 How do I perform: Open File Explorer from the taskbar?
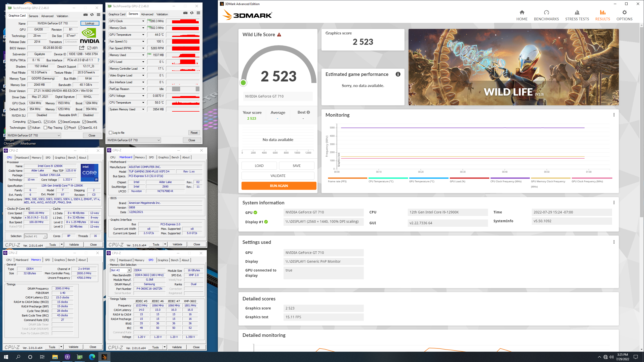click(55, 357)
